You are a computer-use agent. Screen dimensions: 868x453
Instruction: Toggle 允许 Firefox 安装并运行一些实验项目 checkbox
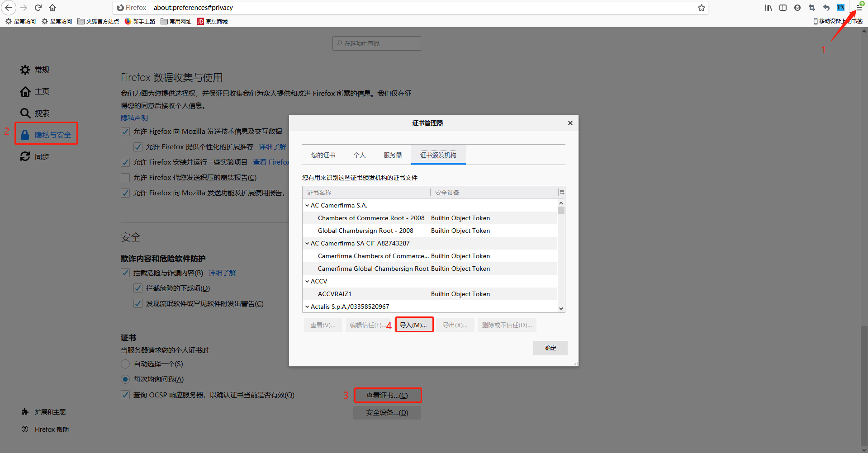pyautogui.click(x=125, y=162)
